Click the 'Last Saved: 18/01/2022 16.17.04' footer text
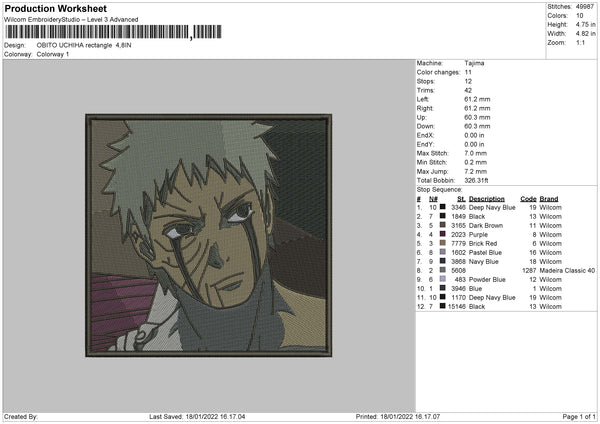 point(197,417)
